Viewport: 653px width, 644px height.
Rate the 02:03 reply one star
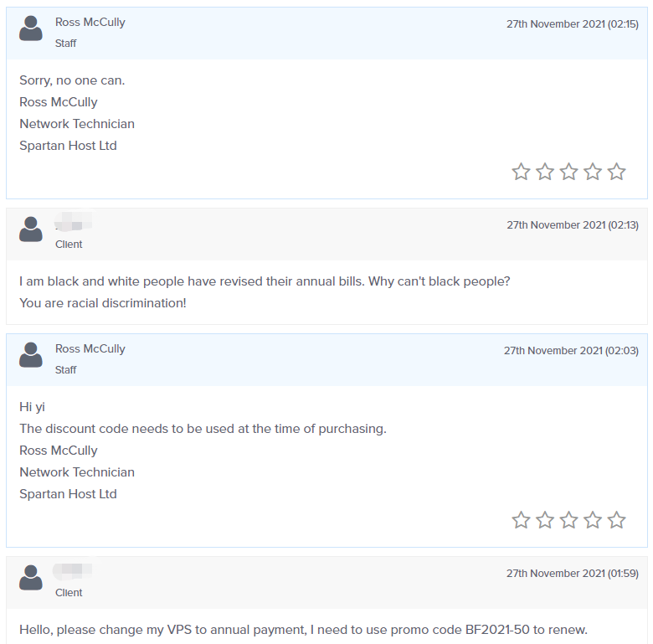(x=521, y=520)
